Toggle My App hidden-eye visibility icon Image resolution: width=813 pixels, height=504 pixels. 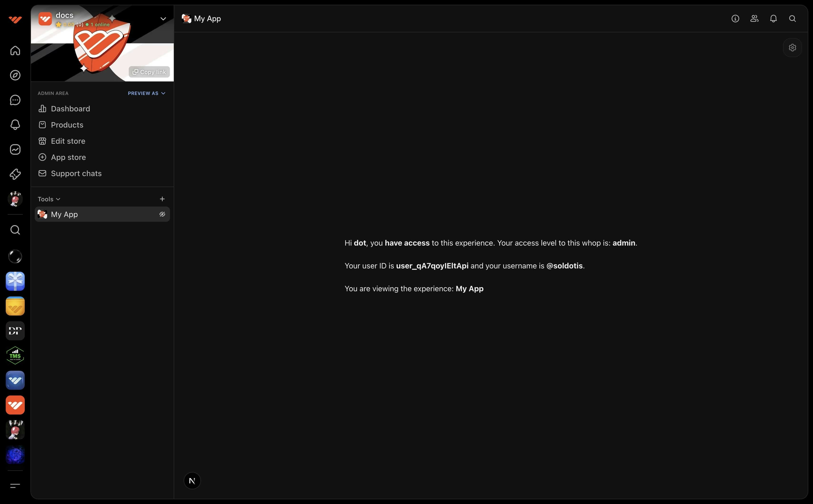click(x=162, y=214)
